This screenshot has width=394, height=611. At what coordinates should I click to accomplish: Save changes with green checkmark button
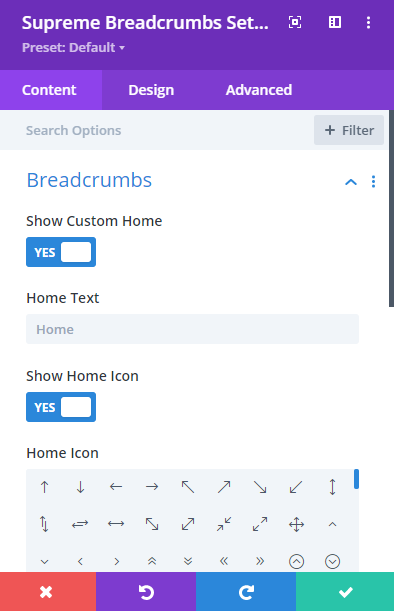[345, 592]
